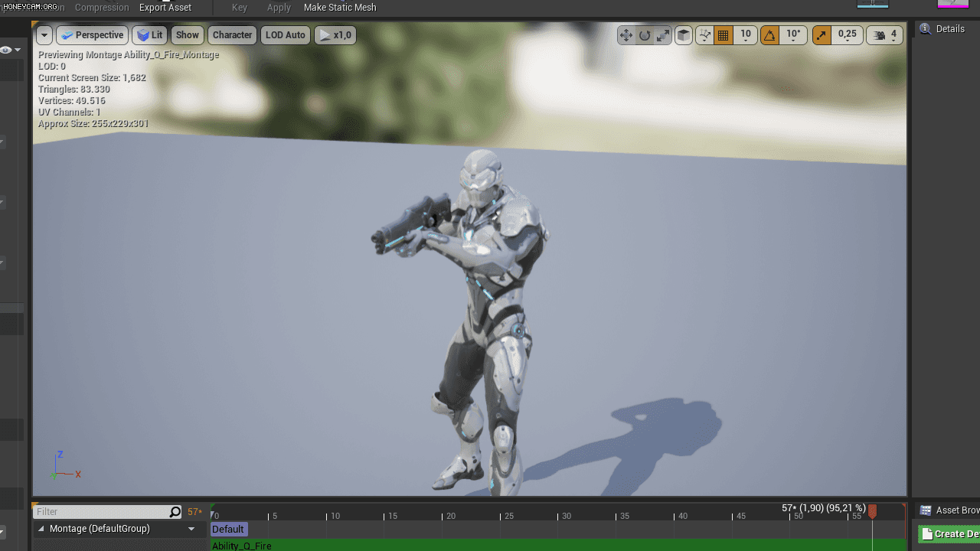Open the Asset Browser tab
Screen dimensions: 980x551
tap(950, 510)
